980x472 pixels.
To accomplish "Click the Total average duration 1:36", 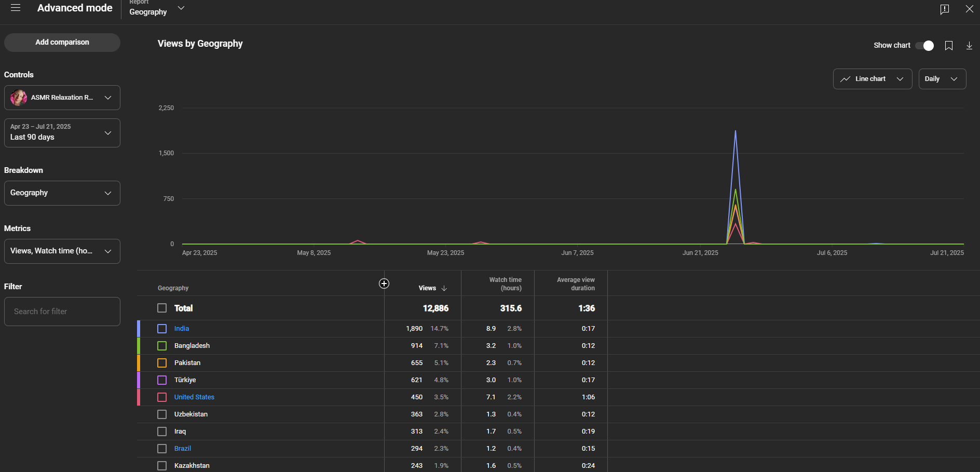I will [587, 308].
